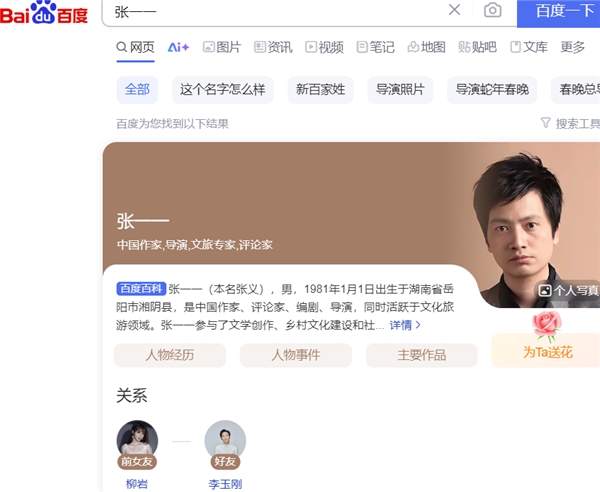Choose the 导演蛇年春晚 suggestion chip
600x492 pixels.
(492, 90)
